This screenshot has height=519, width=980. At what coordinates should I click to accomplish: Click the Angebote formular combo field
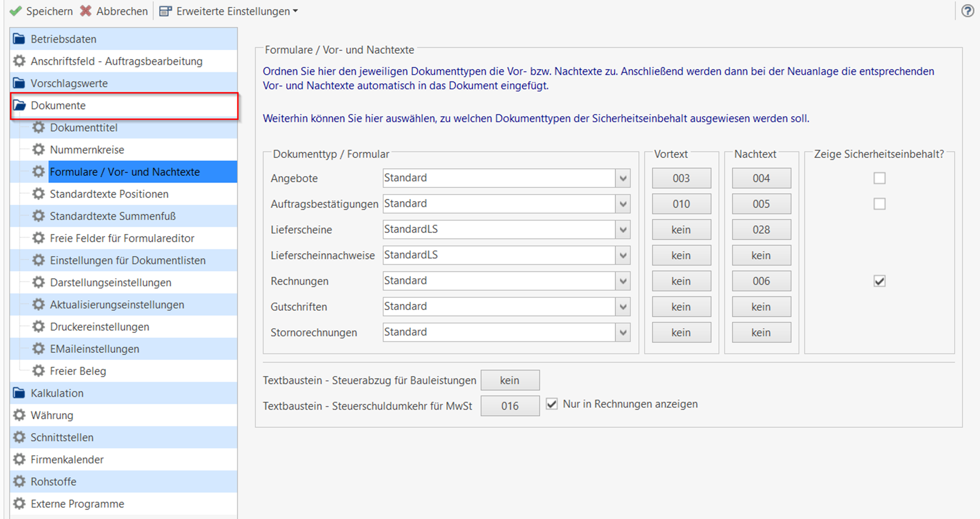coord(498,178)
